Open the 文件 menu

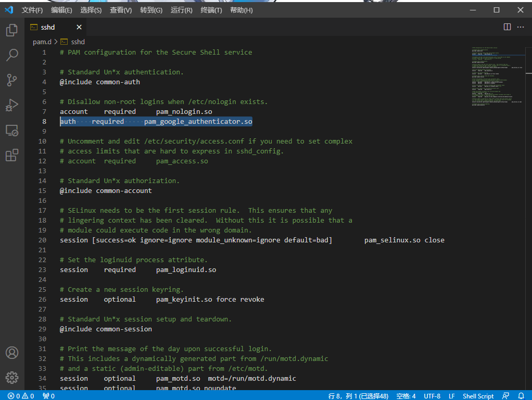pyautogui.click(x=32, y=9)
